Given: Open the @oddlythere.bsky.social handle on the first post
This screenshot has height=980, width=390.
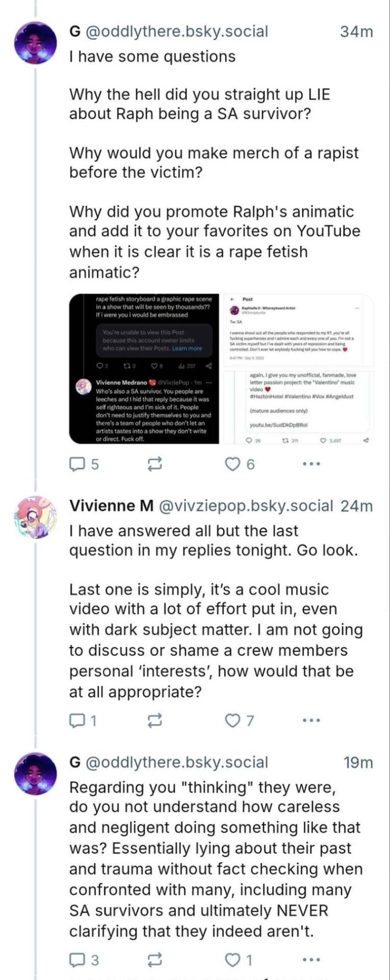Looking at the screenshot, I should coord(177,32).
